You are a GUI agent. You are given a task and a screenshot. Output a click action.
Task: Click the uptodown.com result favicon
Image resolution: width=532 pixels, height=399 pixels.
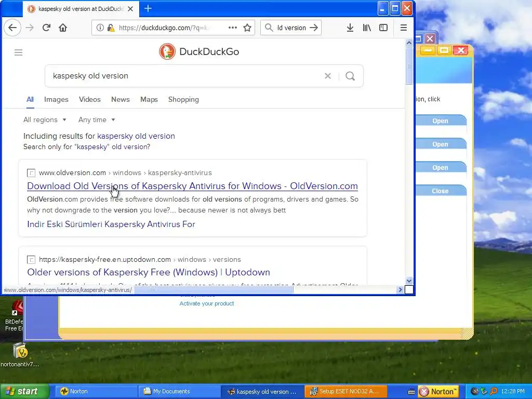click(x=31, y=260)
